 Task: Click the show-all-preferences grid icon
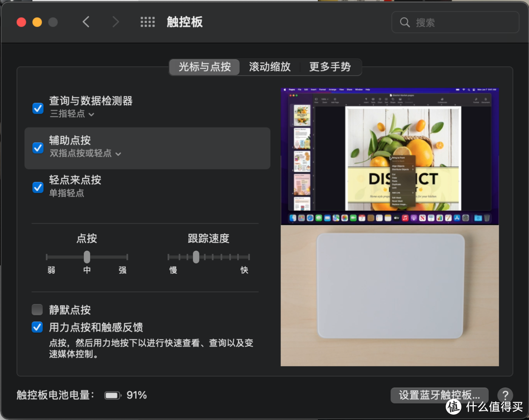pos(147,22)
